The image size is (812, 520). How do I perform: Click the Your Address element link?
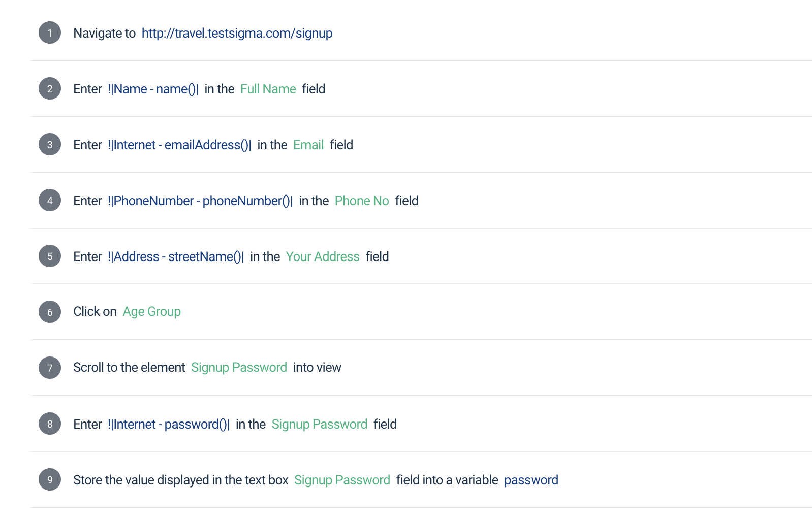(323, 256)
